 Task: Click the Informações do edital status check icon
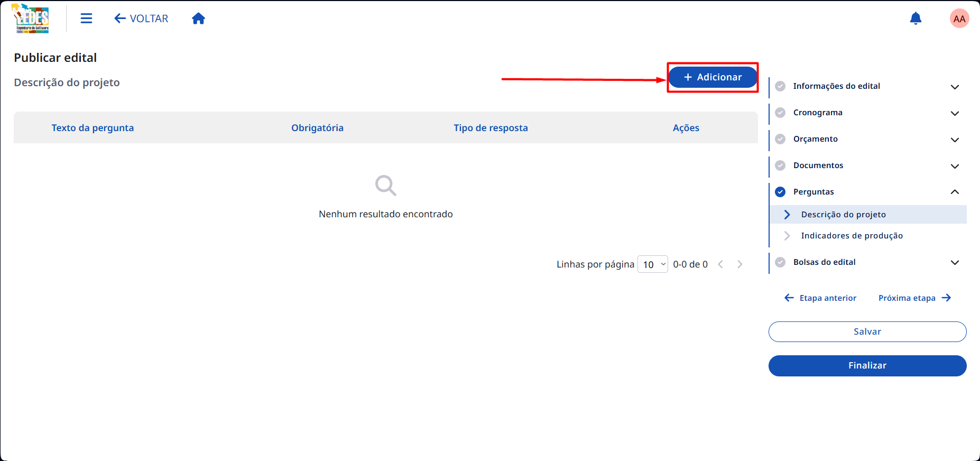780,86
